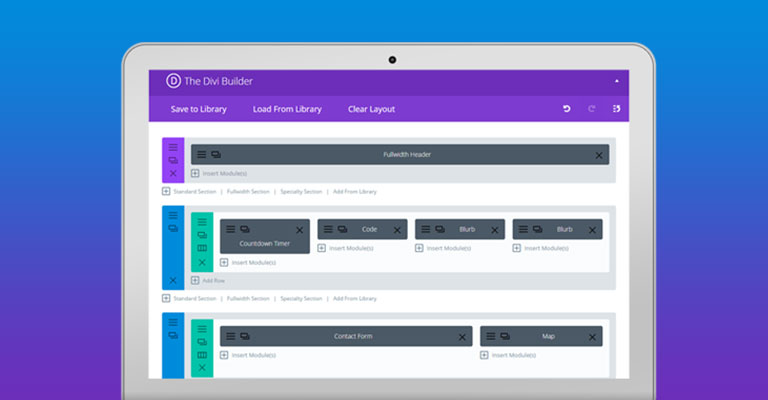The height and width of the screenshot is (400, 768).
Task: Duplicate the Contact Form module
Action: click(x=245, y=336)
